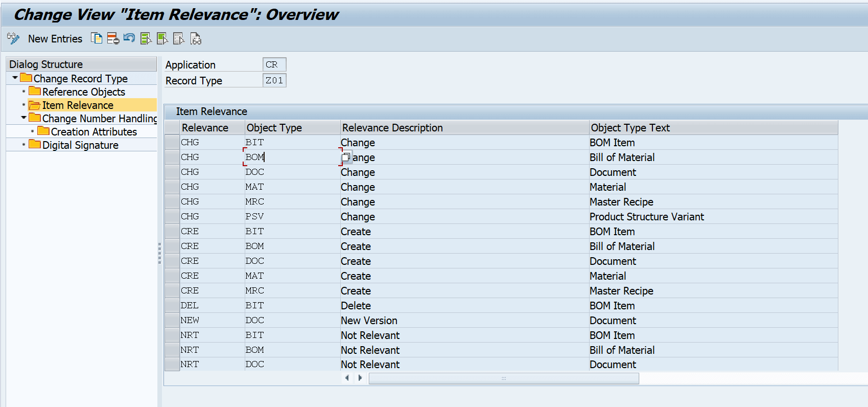
Task: Select the CHG DOC row selector
Action: point(172,172)
